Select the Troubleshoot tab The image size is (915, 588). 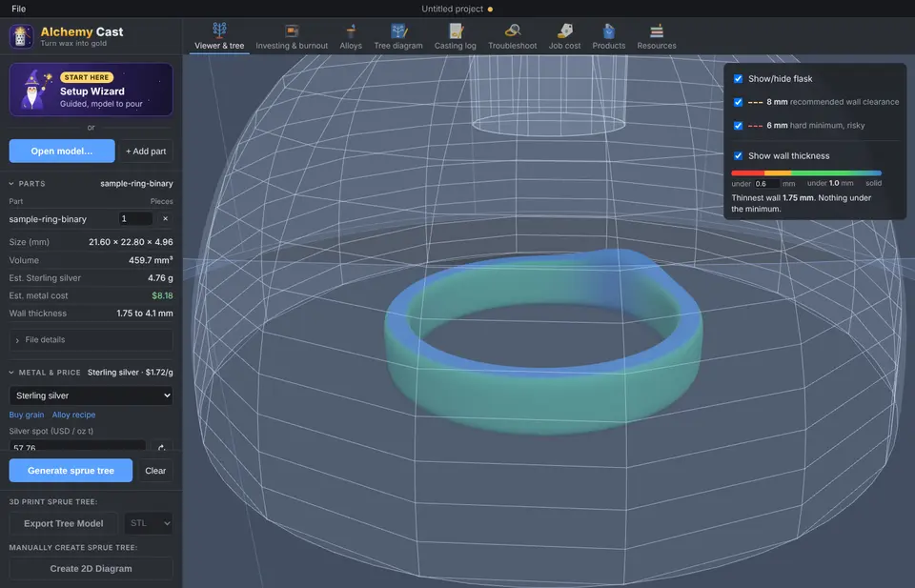[x=513, y=37]
